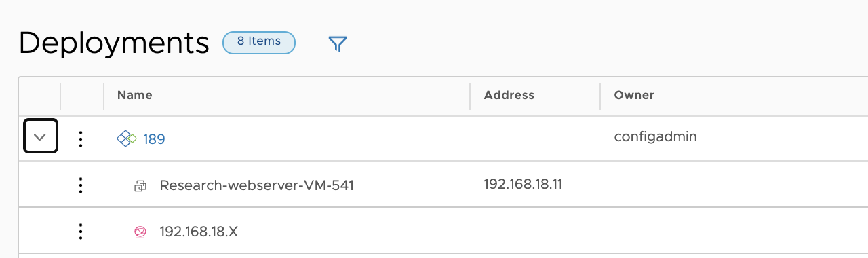Select the Research-webserver-VM-541 resource name

pyautogui.click(x=257, y=185)
